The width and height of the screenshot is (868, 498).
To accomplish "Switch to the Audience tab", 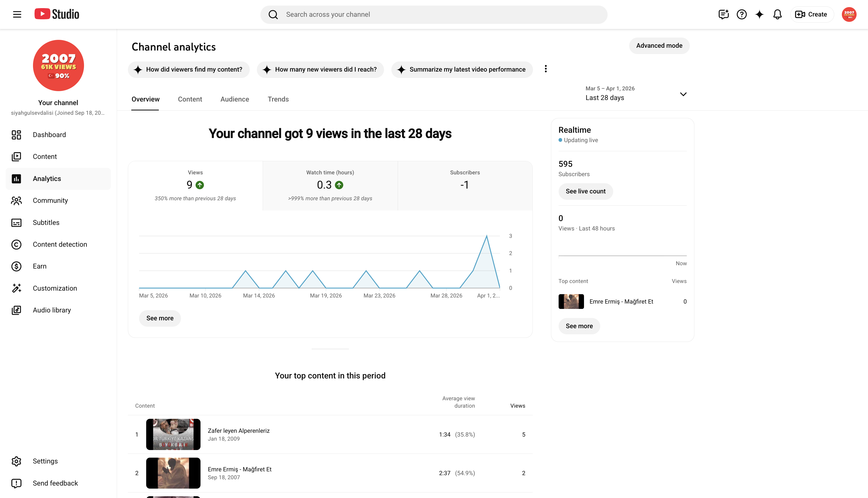I will click(x=235, y=99).
